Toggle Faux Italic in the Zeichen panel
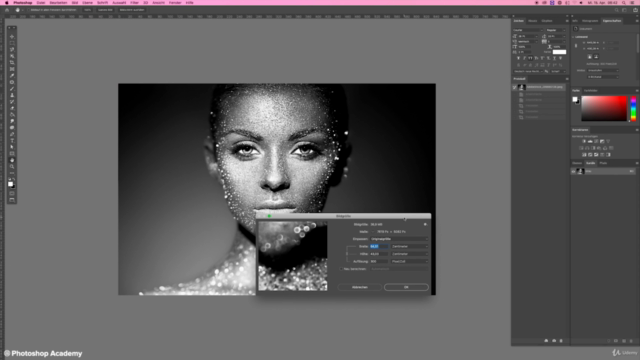The height and width of the screenshot is (360, 640). 524,58
